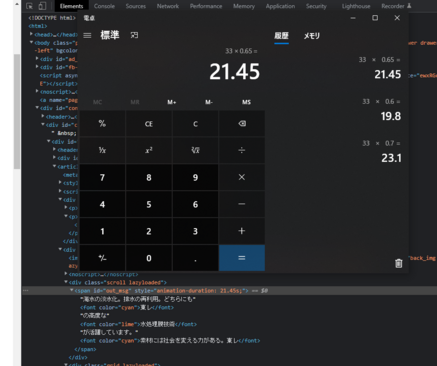Tap digit 0 on the calculator keypad
The height and width of the screenshot is (366, 437).
click(x=149, y=258)
